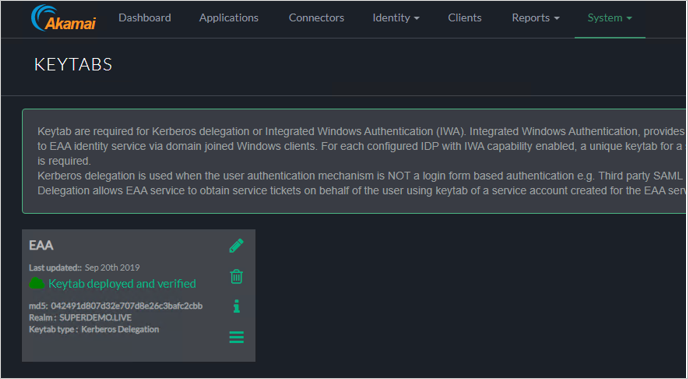The height and width of the screenshot is (379, 688).
Task: Expand the System dropdown menu
Action: [610, 18]
